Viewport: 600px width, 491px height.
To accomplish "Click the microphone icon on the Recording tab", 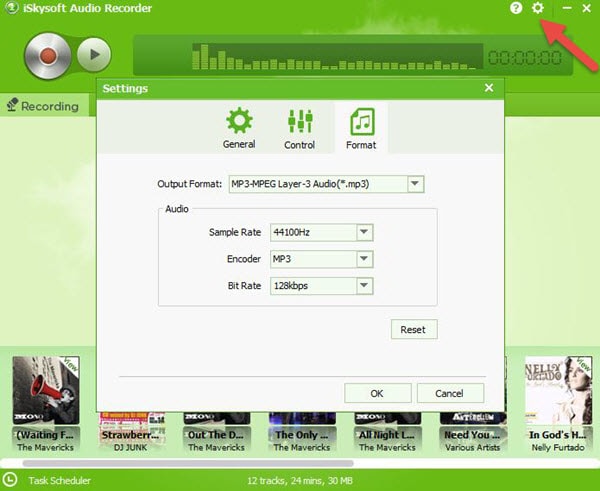I will (12, 104).
